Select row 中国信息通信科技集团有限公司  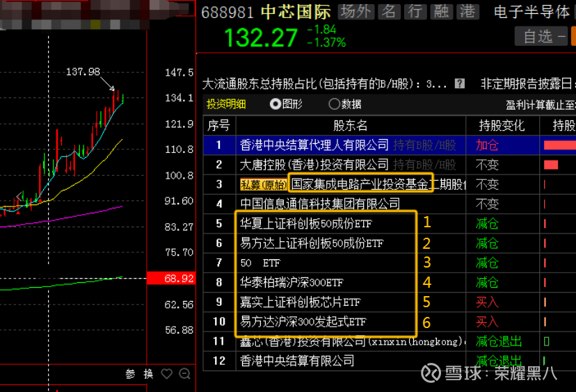pos(390,204)
